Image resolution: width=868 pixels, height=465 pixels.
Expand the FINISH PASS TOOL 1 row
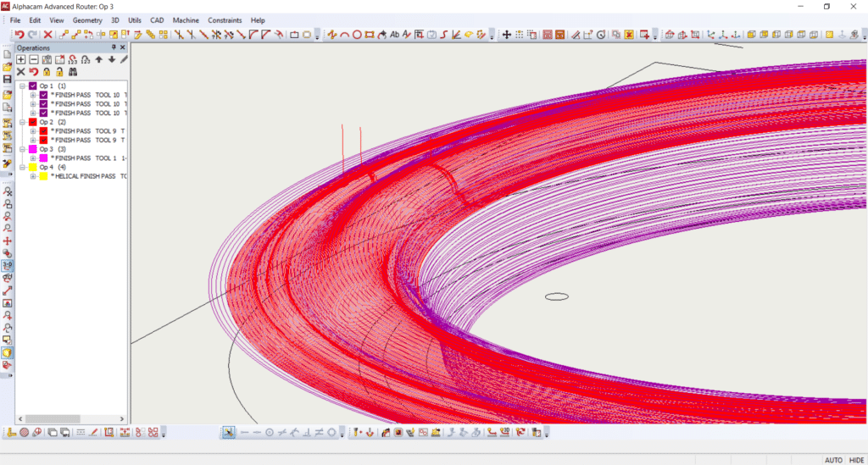coord(33,158)
